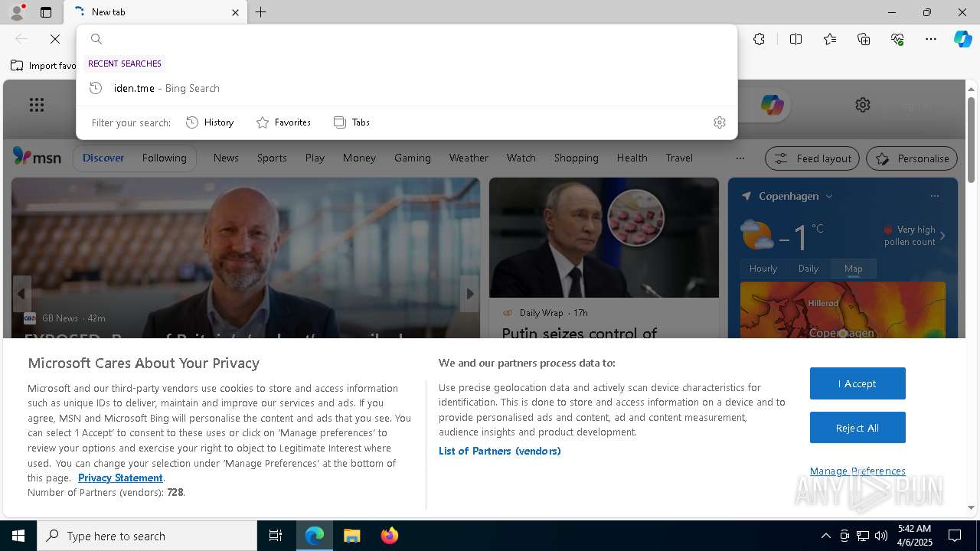Open the apps grid launcher
This screenshot has width=980, height=551.
pyautogui.click(x=37, y=105)
